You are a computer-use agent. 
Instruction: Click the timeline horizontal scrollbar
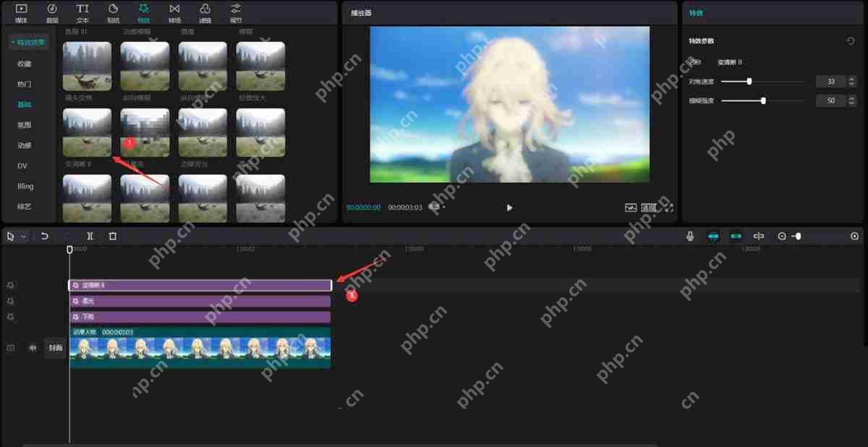(340, 445)
